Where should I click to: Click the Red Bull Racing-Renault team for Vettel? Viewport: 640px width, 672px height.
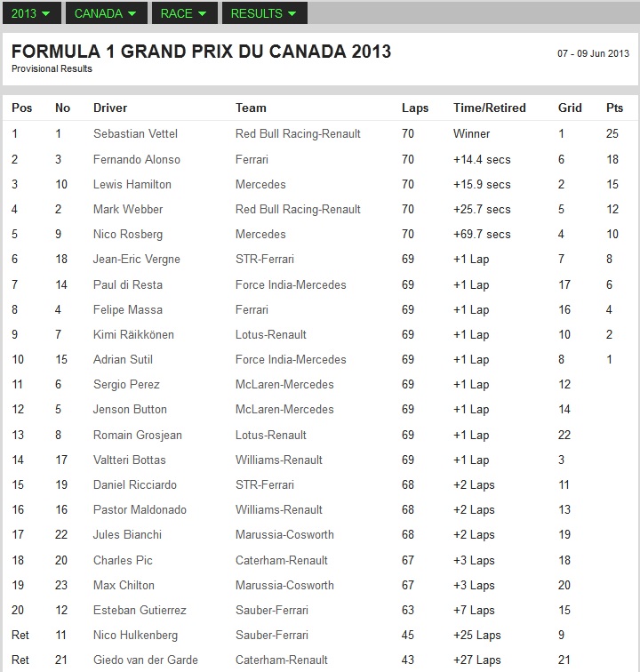tap(298, 133)
